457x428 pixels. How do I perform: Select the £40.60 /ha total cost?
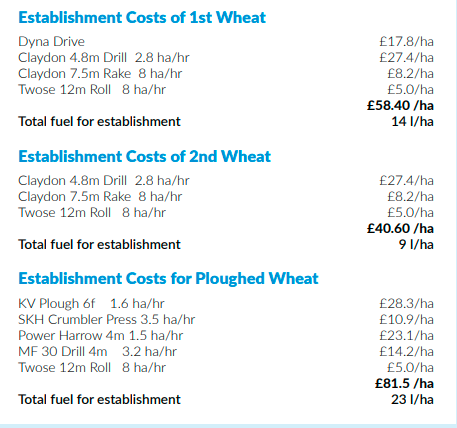[400, 228]
